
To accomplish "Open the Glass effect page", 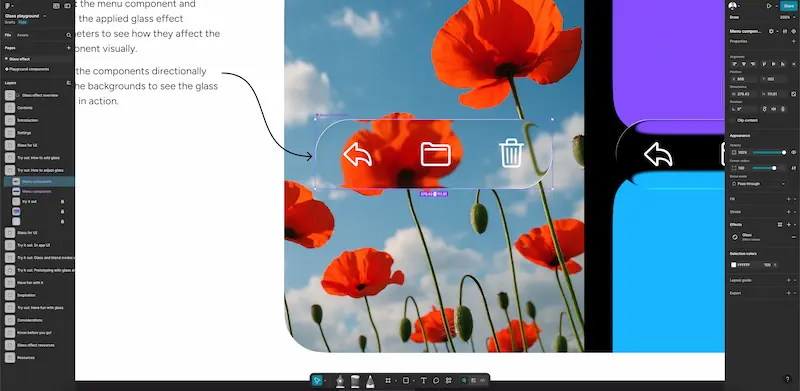I will [x=20, y=59].
